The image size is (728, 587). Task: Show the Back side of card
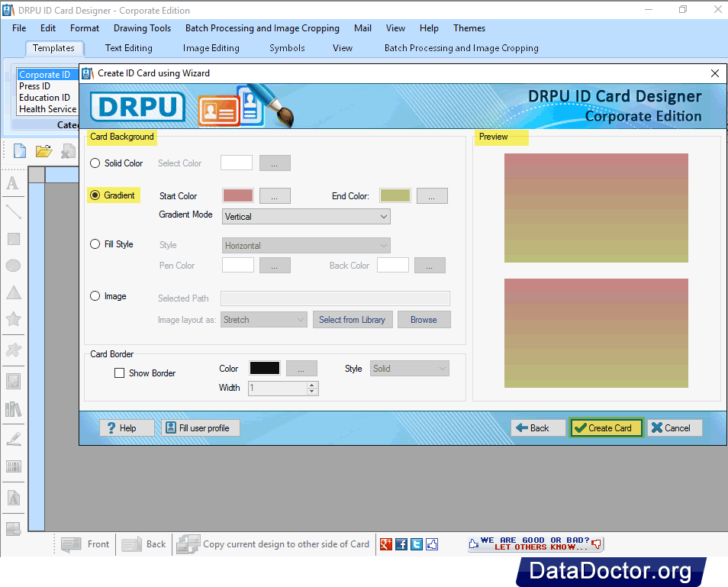143,544
